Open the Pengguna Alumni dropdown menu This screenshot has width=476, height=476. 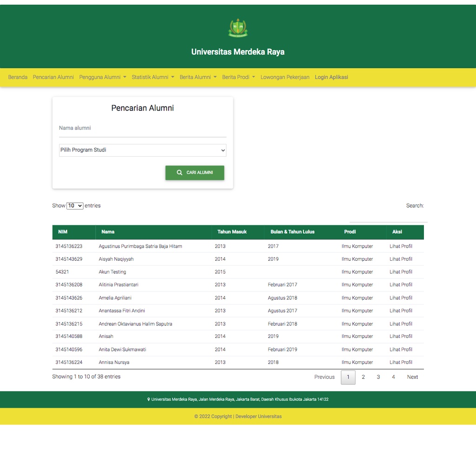coord(103,77)
